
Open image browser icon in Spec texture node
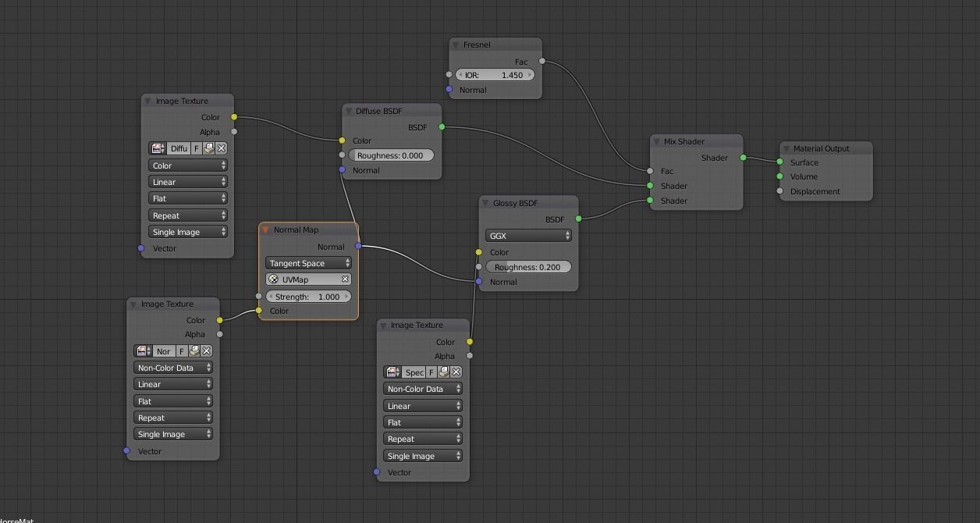(392, 372)
